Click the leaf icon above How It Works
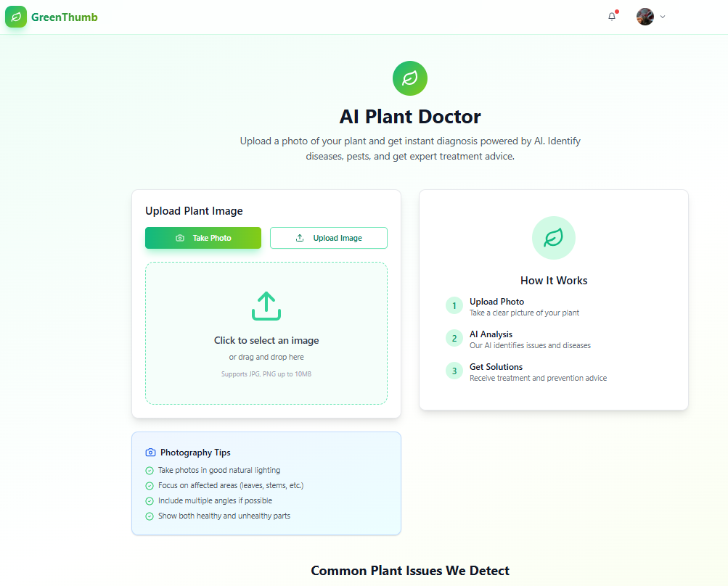This screenshot has height=586, width=728. tap(553, 237)
